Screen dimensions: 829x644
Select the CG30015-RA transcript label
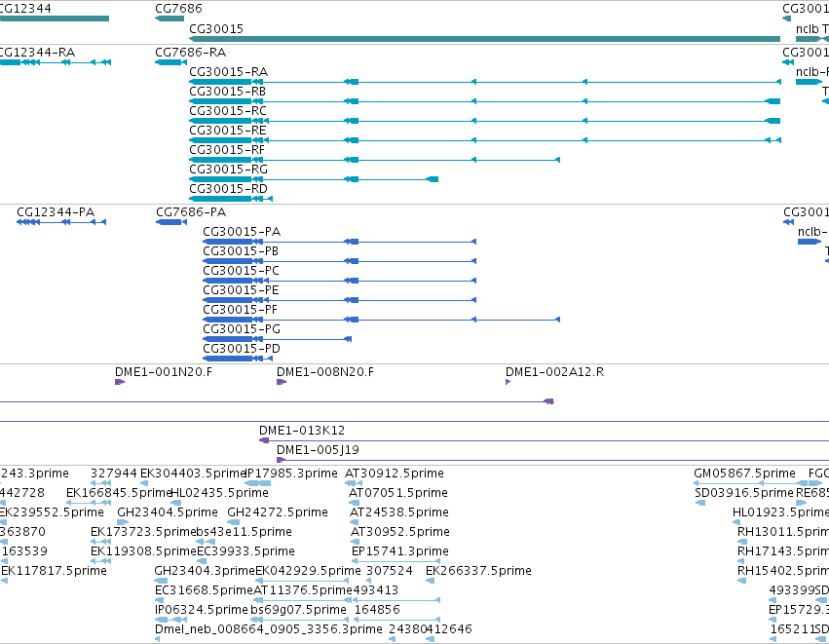tap(228, 72)
